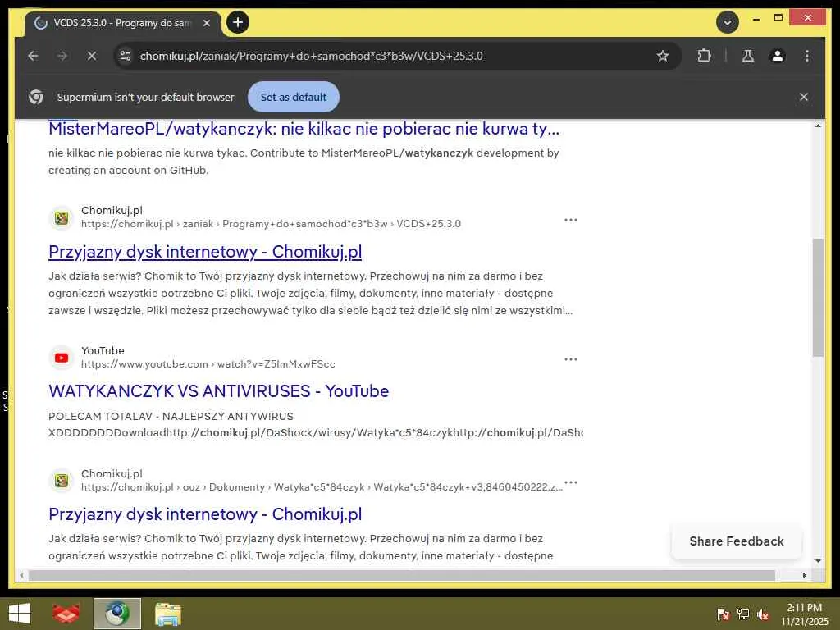840x630 pixels.
Task: Open options dots for zaniak Chomikuj result
Action: [571, 220]
